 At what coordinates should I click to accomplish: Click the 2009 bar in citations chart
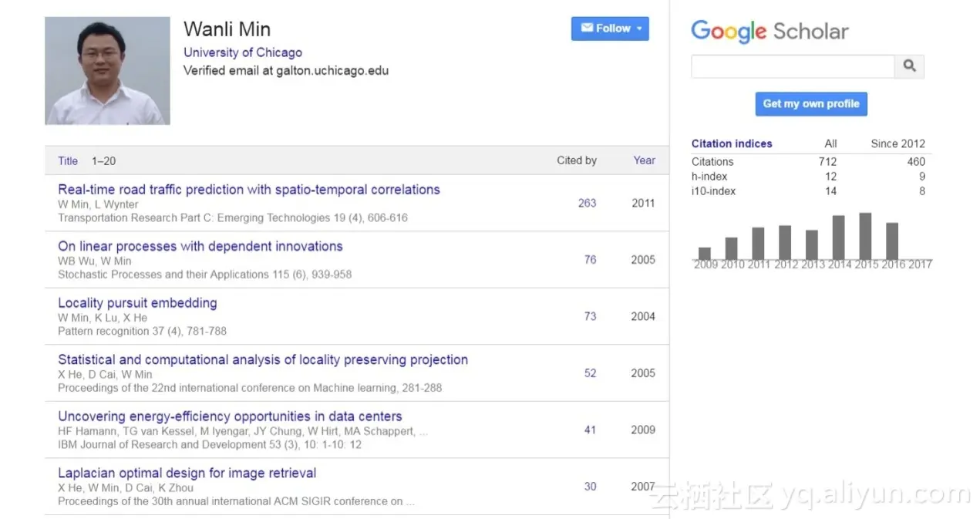click(705, 253)
